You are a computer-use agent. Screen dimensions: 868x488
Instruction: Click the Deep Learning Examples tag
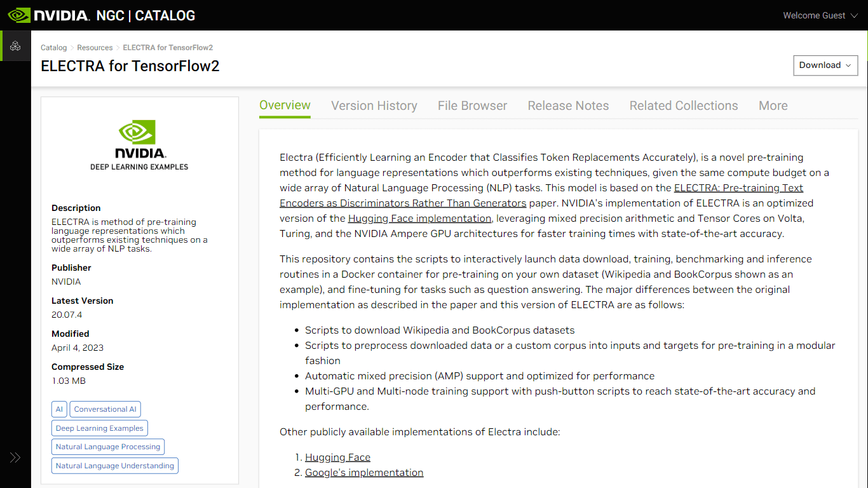100,428
